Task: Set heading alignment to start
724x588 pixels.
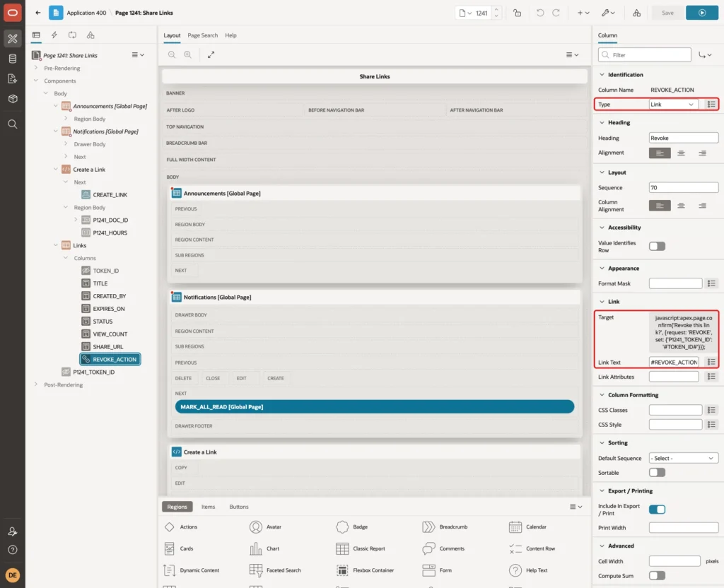Action: click(x=660, y=153)
